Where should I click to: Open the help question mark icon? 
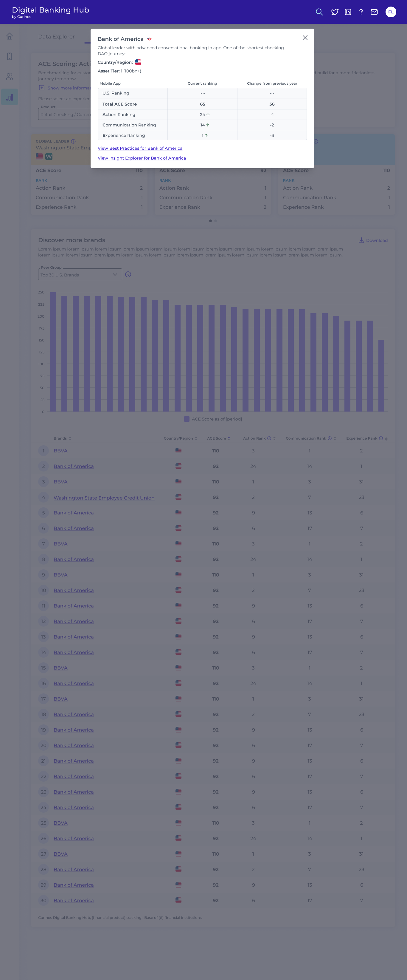pyautogui.click(x=361, y=12)
